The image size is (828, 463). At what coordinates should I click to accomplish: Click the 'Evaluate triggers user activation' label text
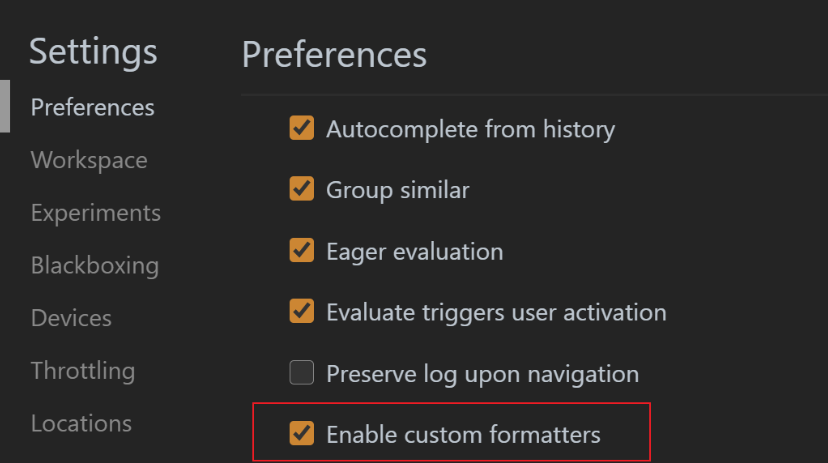(496, 313)
